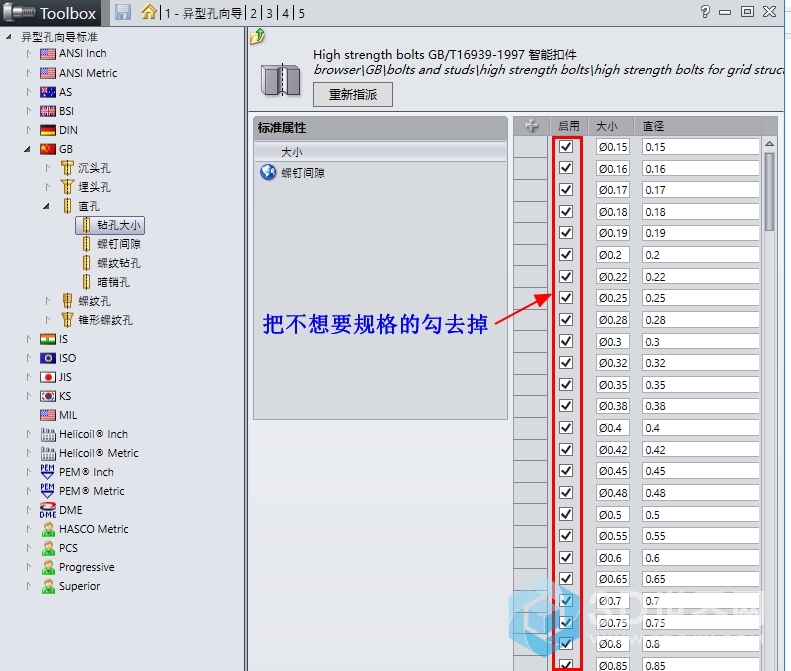Expand the 沉头孔 tree node
The width and height of the screenshot is (791, 671).
47,168
